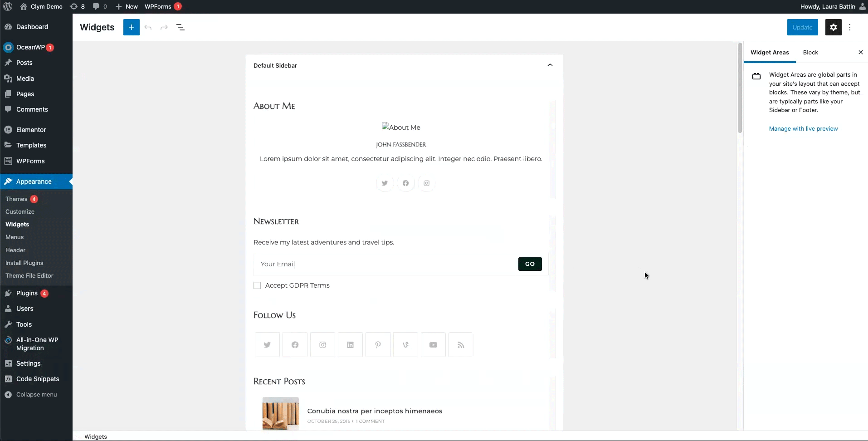This screenshot has height=441, width=868.
Task: Open the updates icon showing 8
Action: coord(78,6)
